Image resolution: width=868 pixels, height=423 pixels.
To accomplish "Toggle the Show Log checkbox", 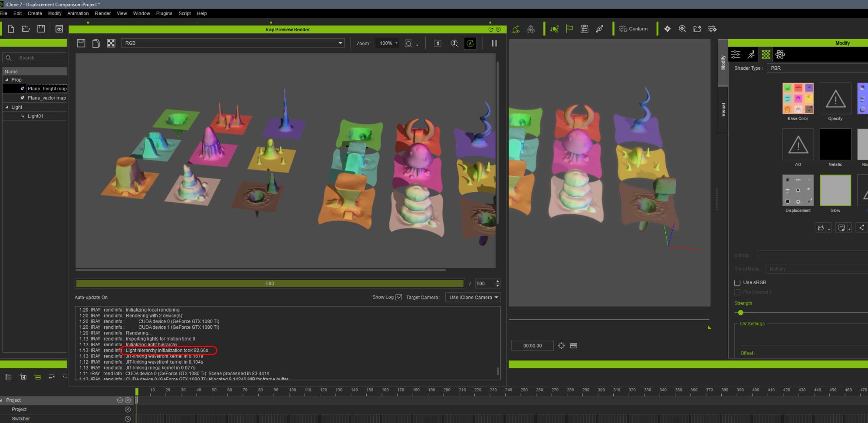I will [399, 297].
